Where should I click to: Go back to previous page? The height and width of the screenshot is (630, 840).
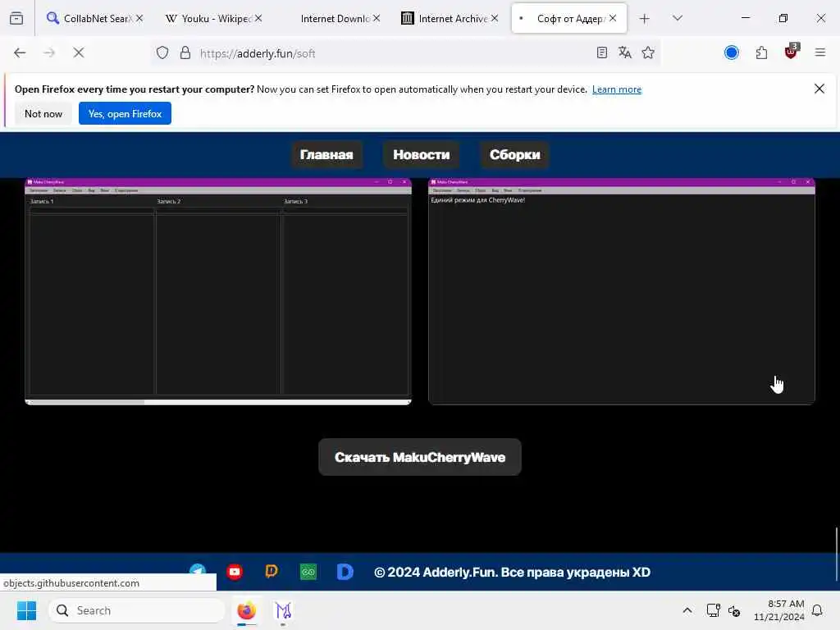coord(20,52)
